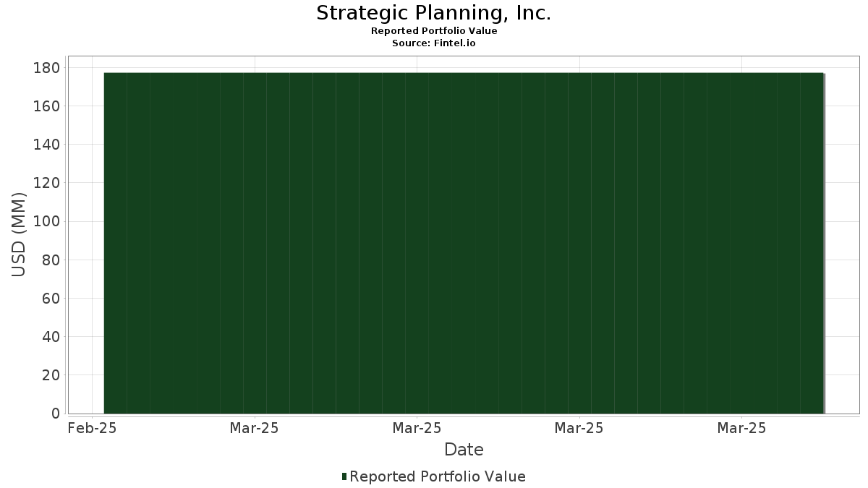Click the Strategic Planning, Inc. chart title
868x488 pixels.
(x=434, y=13)
